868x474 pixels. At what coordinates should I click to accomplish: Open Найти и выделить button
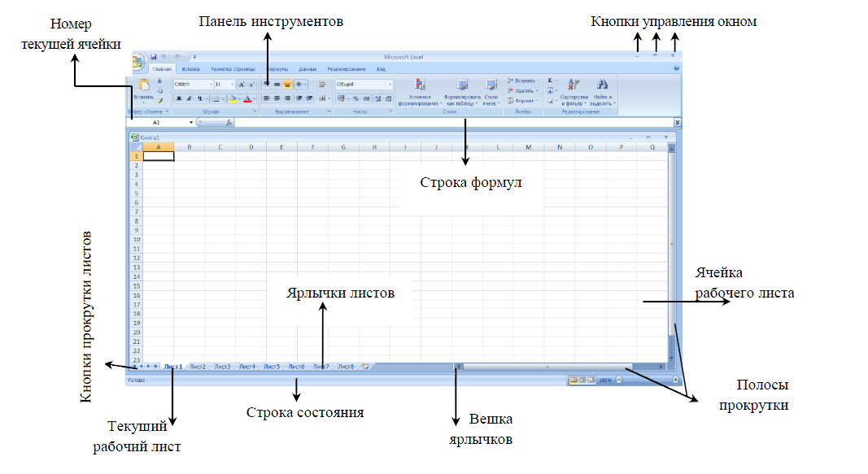(602, 93)
